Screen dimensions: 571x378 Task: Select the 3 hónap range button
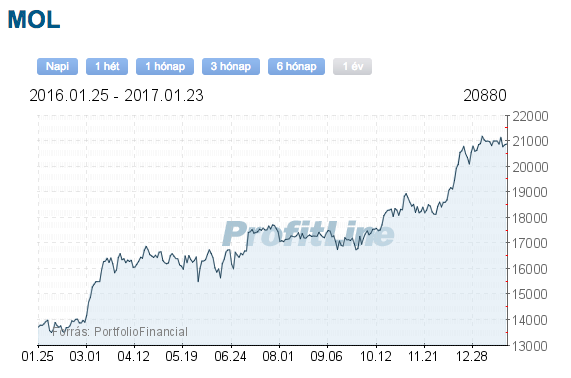click(231, 66)
